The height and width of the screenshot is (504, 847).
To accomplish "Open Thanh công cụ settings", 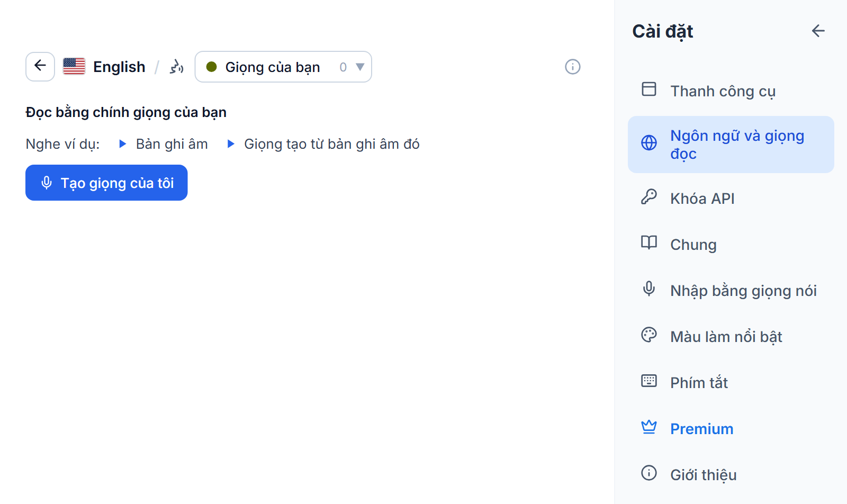I will (731, 91).
